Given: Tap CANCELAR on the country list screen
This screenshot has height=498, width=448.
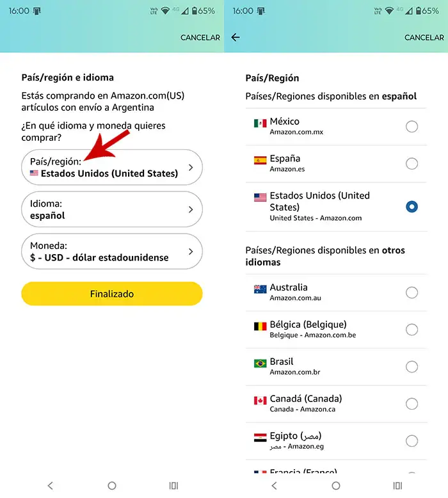Looking at the screenshot, I should point(424,38).
